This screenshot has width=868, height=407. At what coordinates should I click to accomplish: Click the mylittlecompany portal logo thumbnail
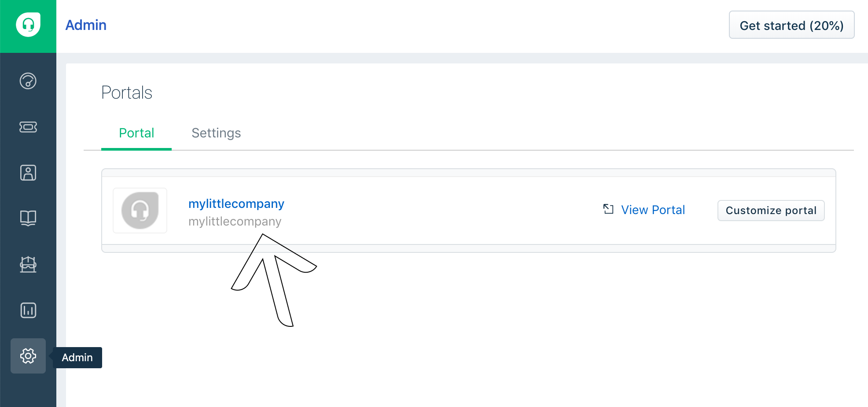140,211
